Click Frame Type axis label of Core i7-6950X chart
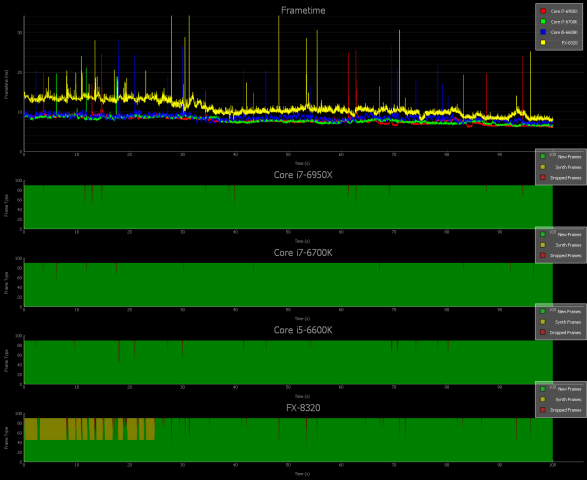Screen dimensions: 587x480 click(6, 205)
